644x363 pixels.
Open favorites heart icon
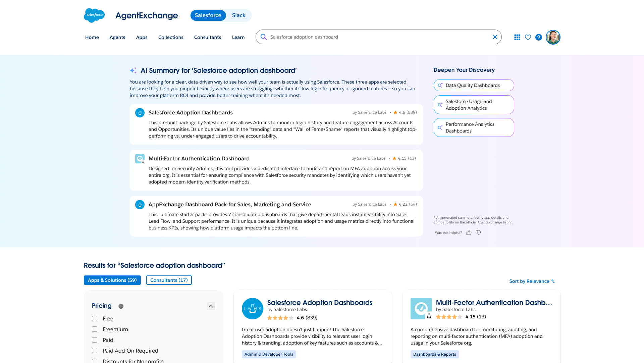(528, 37)
